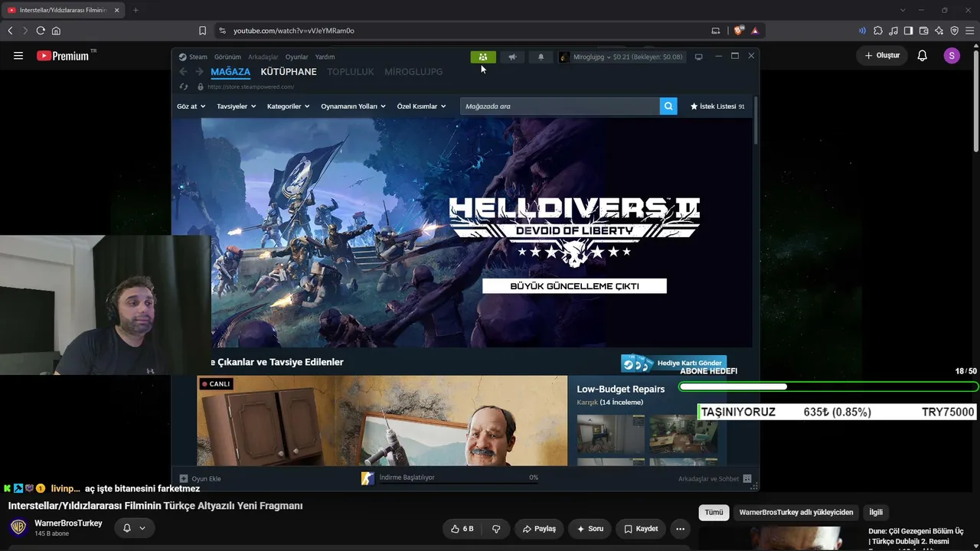Click the Steam store search magnifier button
Screen dimensions: 980x551
pos(668,106)
